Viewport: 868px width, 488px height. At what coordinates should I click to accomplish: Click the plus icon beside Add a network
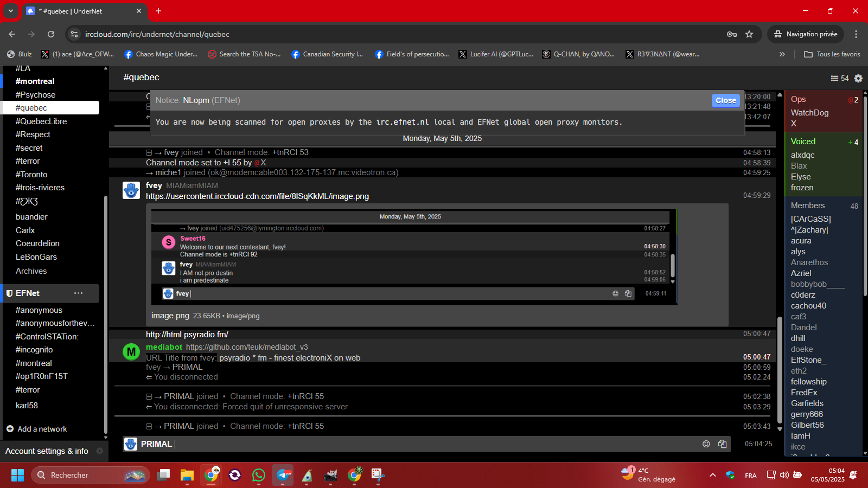(10, 429)
